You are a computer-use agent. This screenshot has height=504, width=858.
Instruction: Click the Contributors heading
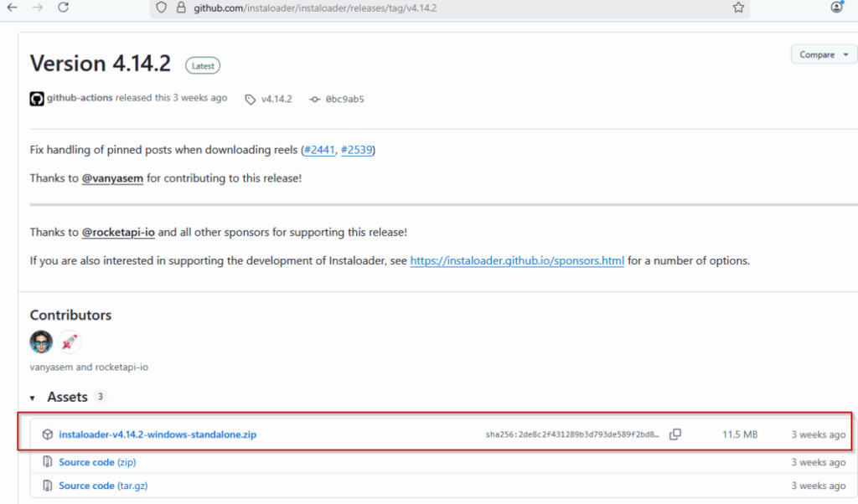[70, 315]
